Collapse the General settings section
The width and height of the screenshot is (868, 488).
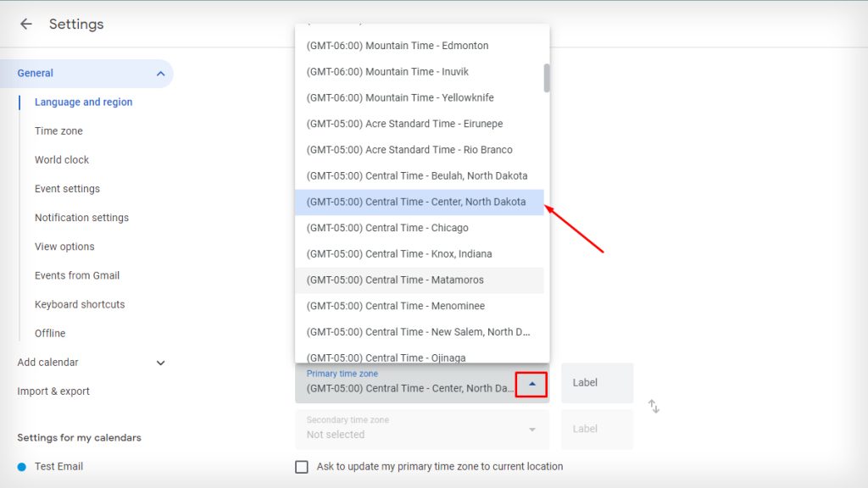pos(160,74)
